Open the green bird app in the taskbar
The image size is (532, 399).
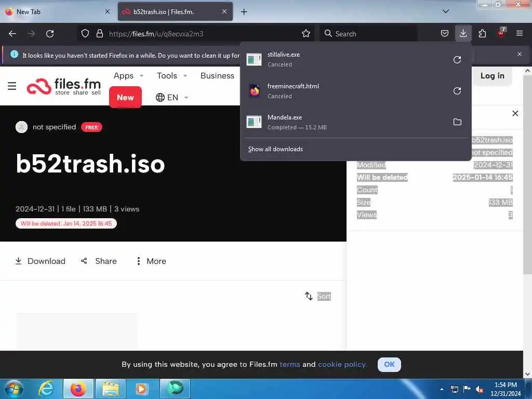[x=175, y=389]
